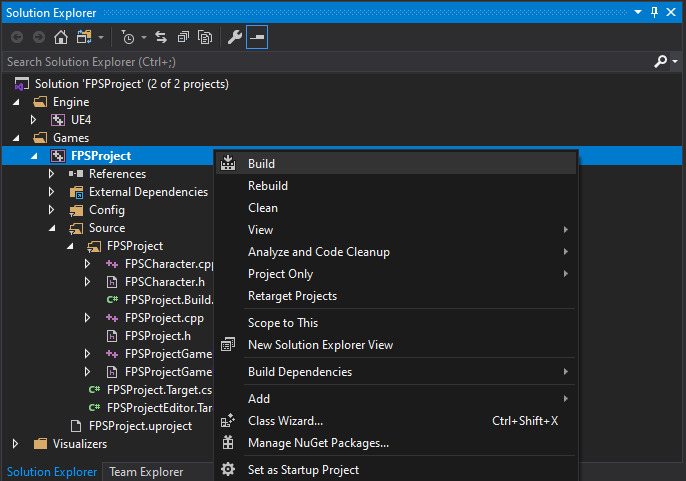Select Retarget Projects menu entry
Screen dimensions: 686x481
click(396, 296)
